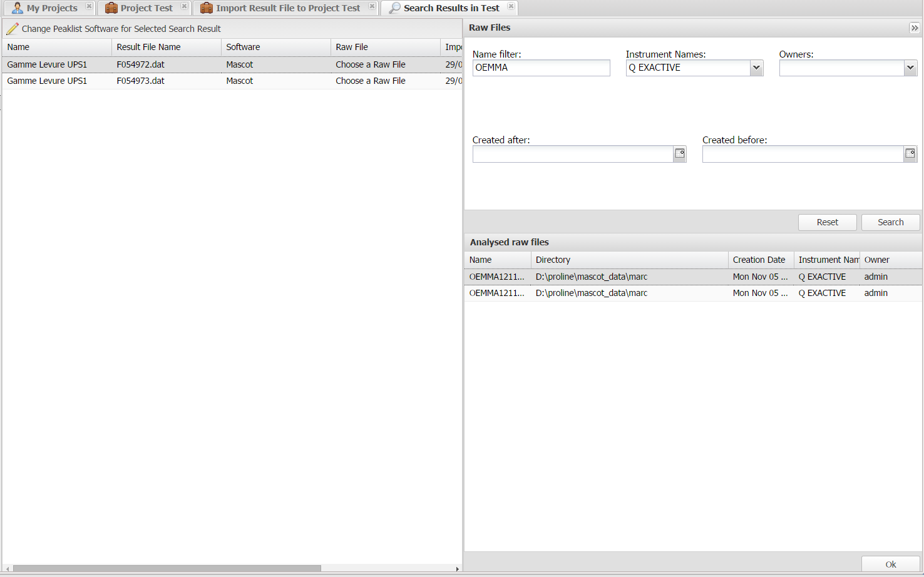The width and height of the screenshot is (924, 577).
Task: Close the My Projects tab
Action: [89, 6]
